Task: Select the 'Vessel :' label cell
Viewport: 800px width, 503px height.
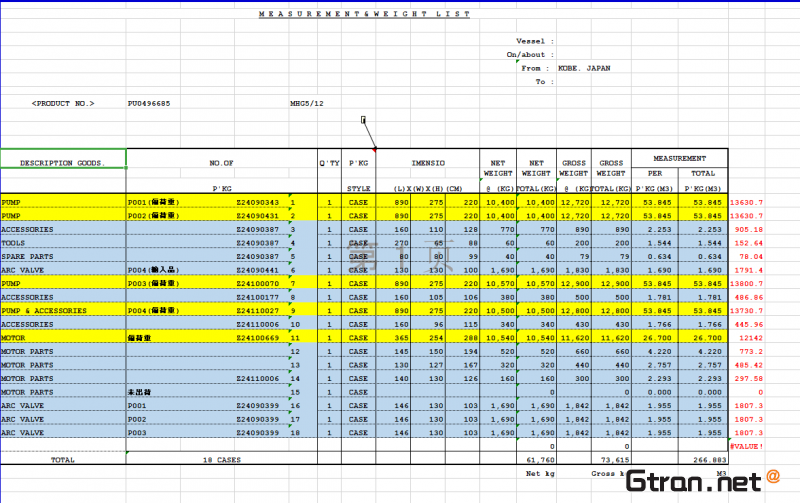Action: [x=535, y=41]
